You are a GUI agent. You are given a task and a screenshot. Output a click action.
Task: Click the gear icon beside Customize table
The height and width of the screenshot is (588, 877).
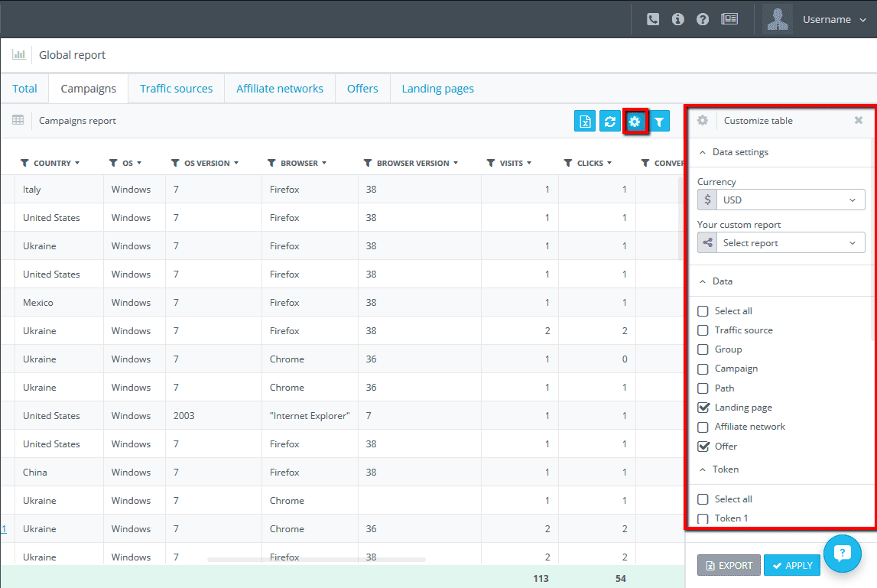703,120
